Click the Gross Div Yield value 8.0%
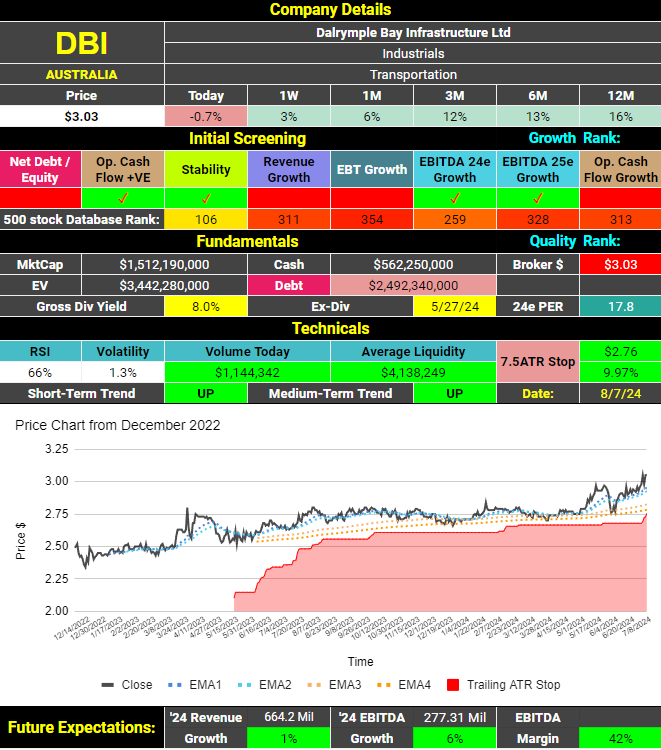The height and width of the screenshot is (750, 661). point(206,307)
